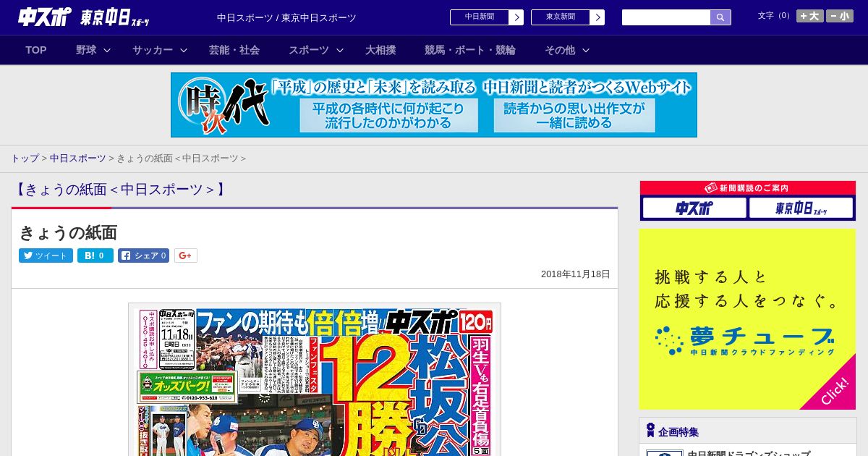This screenshot has width=868, height=456.
Task: Open the newspaper front page image
Action: tap(315, 379)
